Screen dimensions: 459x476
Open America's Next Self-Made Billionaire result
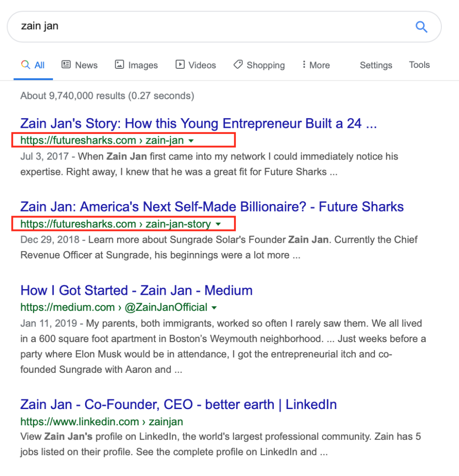tap(212, 207)
